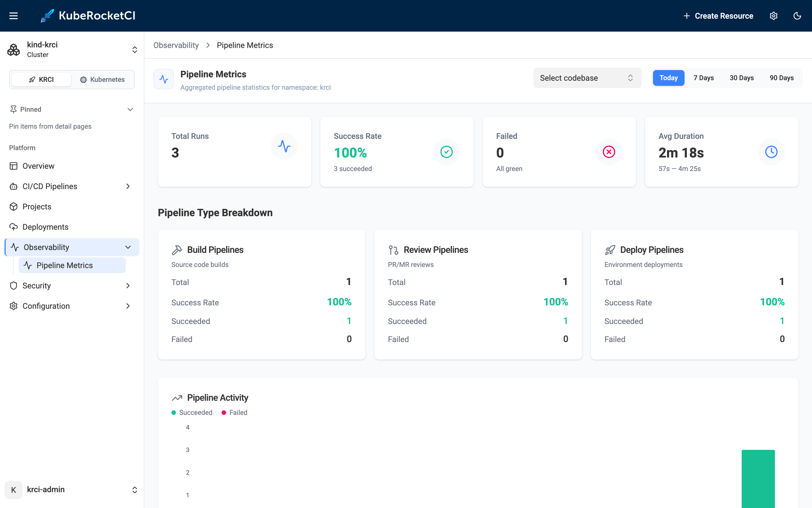Expand Configuration chevron
The height and width of the screenshot is (508, 812).
pyautogui.click(x=128, y=306)
